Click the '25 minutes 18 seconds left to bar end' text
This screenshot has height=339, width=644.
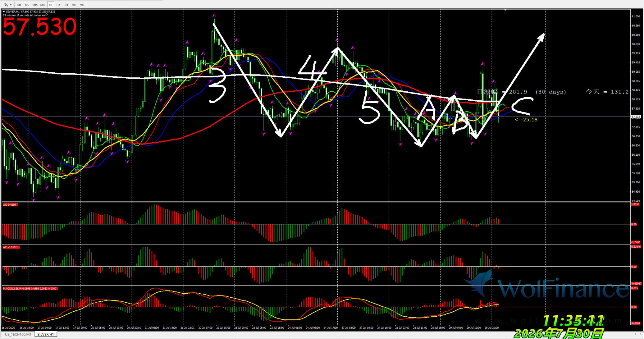click(25, 15)
